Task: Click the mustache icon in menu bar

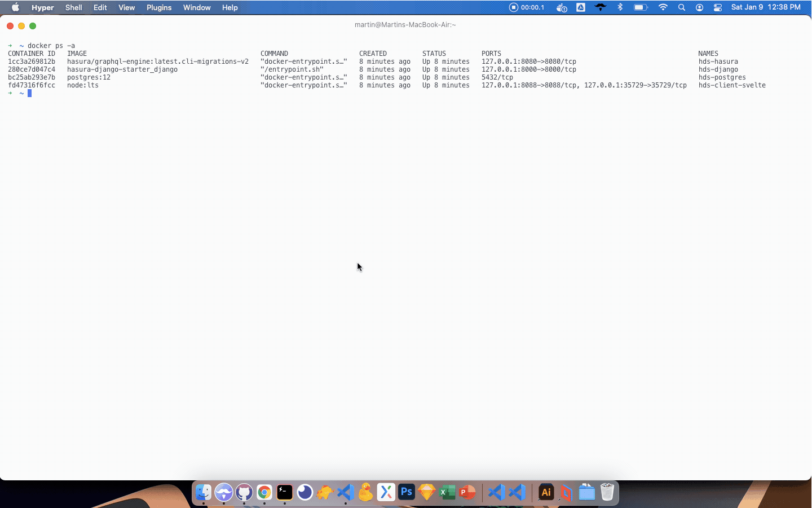Action: (601, 7)
